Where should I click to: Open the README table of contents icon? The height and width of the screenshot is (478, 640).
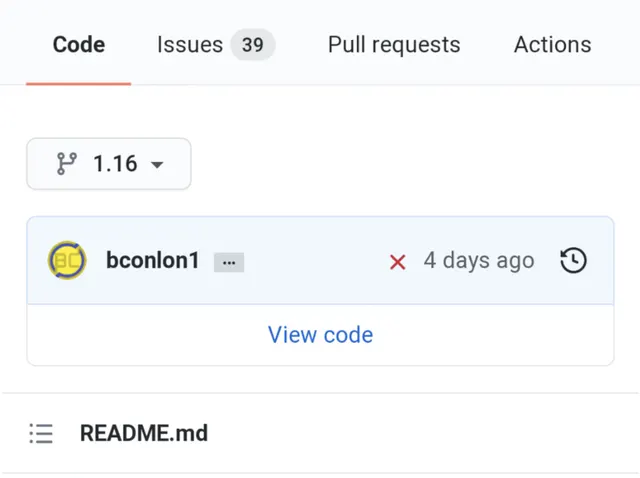pos(41,433)
